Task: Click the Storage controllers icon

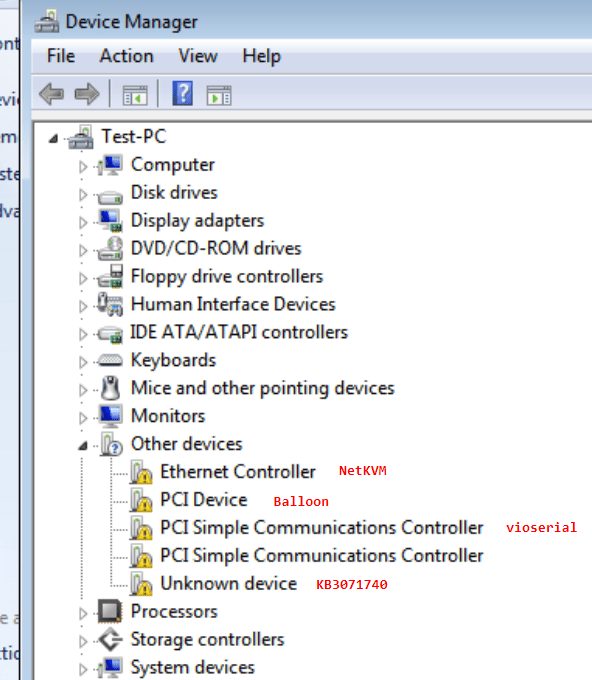Action: (110, 639)
